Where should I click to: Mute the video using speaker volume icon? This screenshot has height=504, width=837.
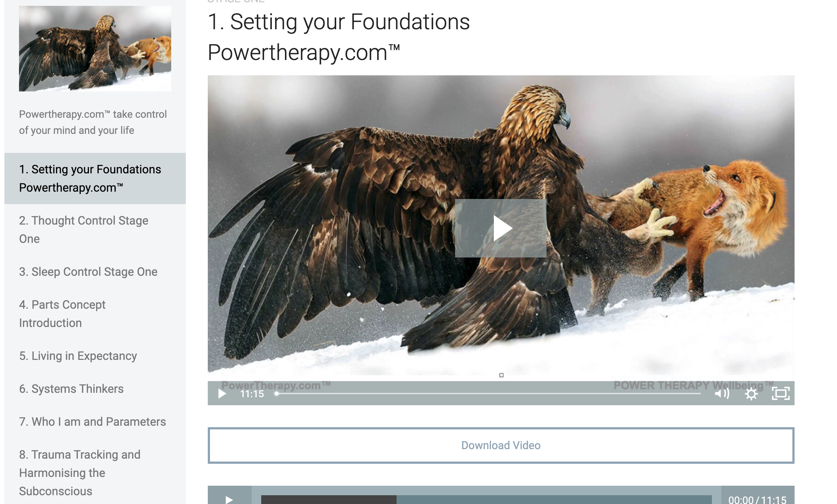click(722, 394)
